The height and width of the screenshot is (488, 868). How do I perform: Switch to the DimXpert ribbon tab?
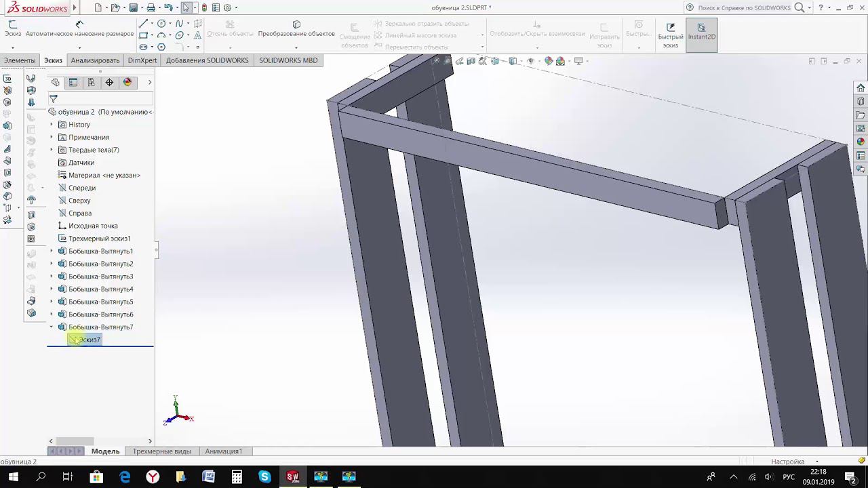tap(142, 60)
